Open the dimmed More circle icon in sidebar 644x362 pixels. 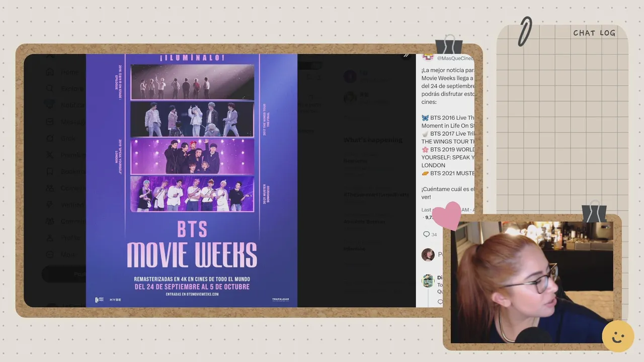pyautogui.click(x=50, y=254)
